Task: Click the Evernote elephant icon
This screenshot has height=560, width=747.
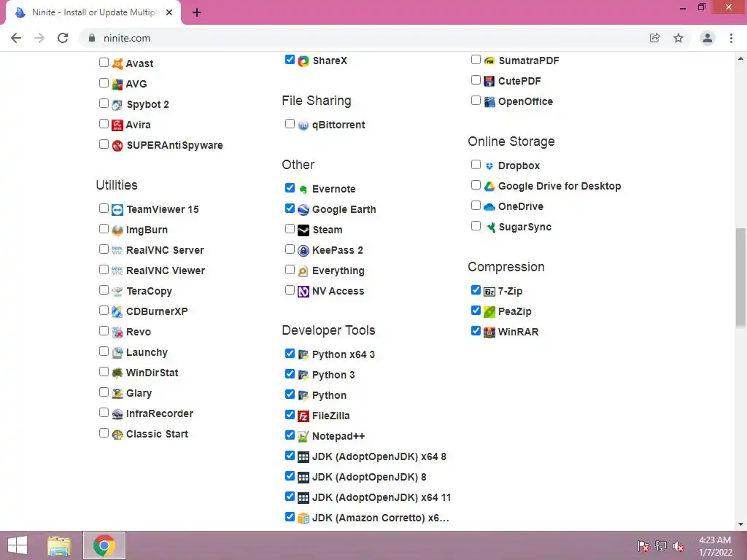Action: pos(303,189)
